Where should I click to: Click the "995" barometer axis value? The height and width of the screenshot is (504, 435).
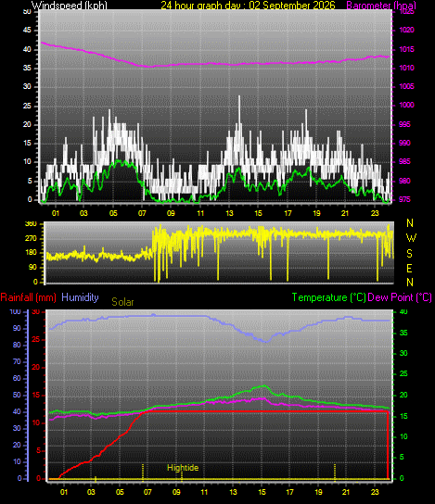[404, 124]
